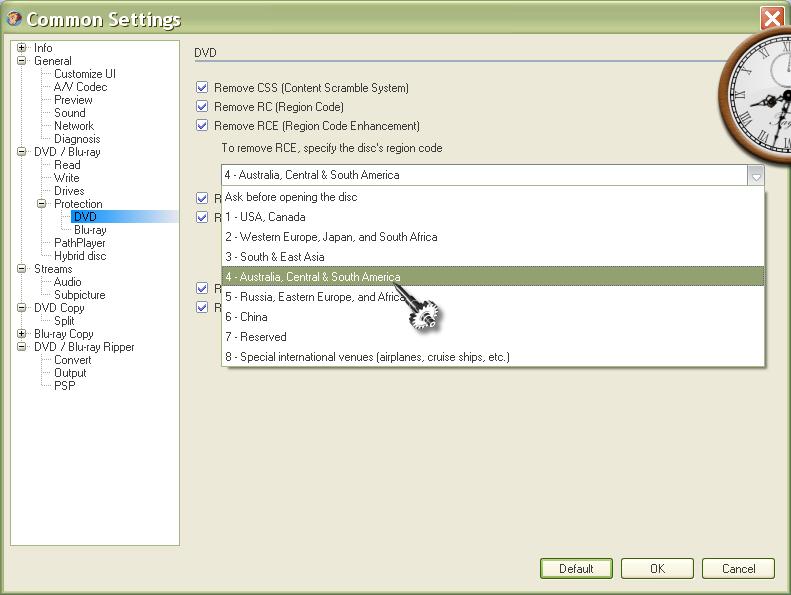Toggle the Remove RC (Region Code) checkbox

203,107
